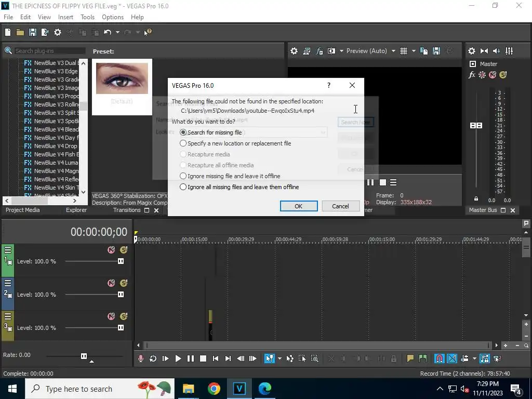
Task: Click the Record microphone icon
Action: pos(140,358)
